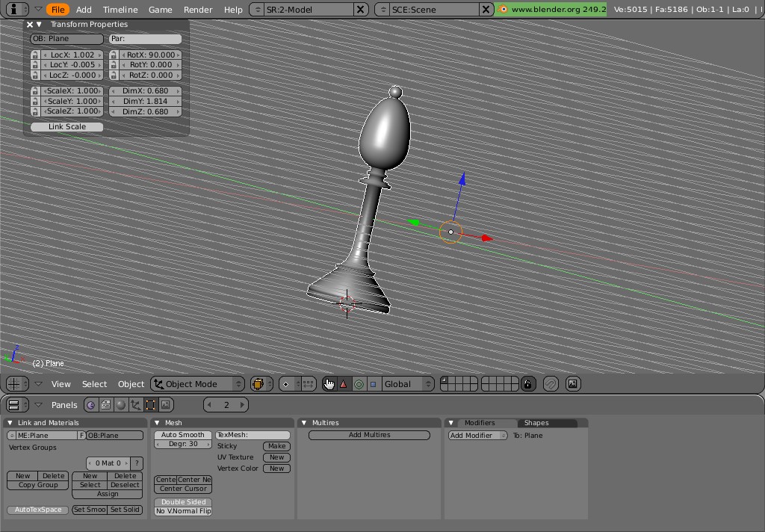This screenshot has height=532, width=765.
Task: Select the translate manipulator triangle icon
Action: click(x=344, y=384)
